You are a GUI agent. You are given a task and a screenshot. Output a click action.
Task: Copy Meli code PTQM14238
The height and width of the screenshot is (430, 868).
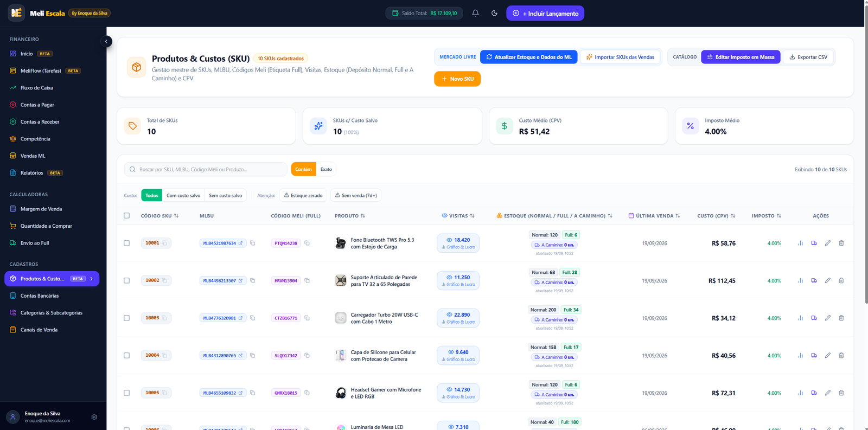pyautogui.click(x=307, y=243)
